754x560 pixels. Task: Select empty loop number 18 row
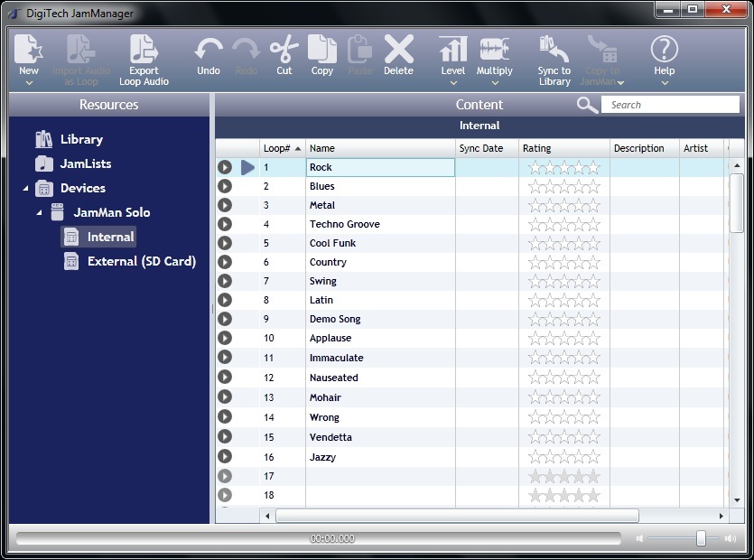(x=471, y=495)
